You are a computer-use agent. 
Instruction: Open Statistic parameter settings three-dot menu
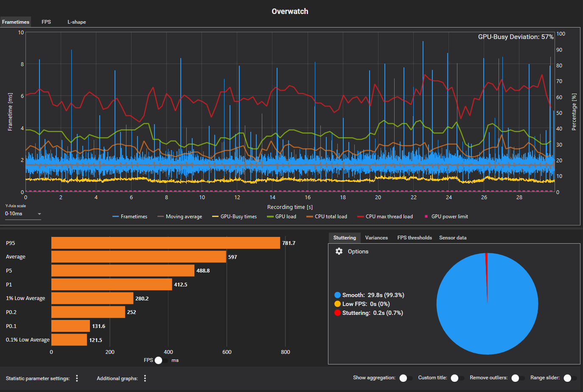pyautogui.click(x=77, y=378)
